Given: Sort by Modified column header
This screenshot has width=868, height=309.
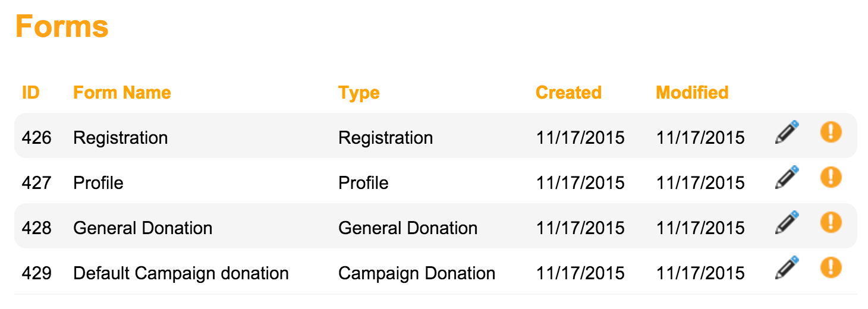Looking at the screenshot, I should 692,93.
